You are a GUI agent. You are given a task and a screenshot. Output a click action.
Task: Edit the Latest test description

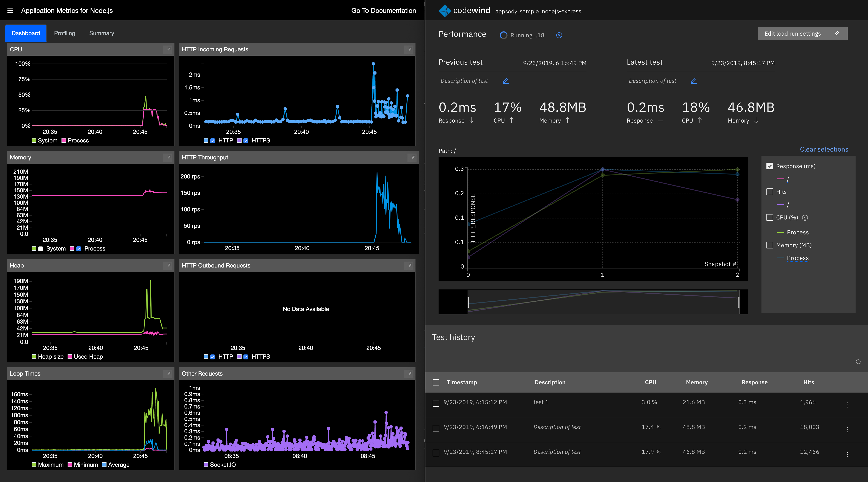[x=693, y=81]
